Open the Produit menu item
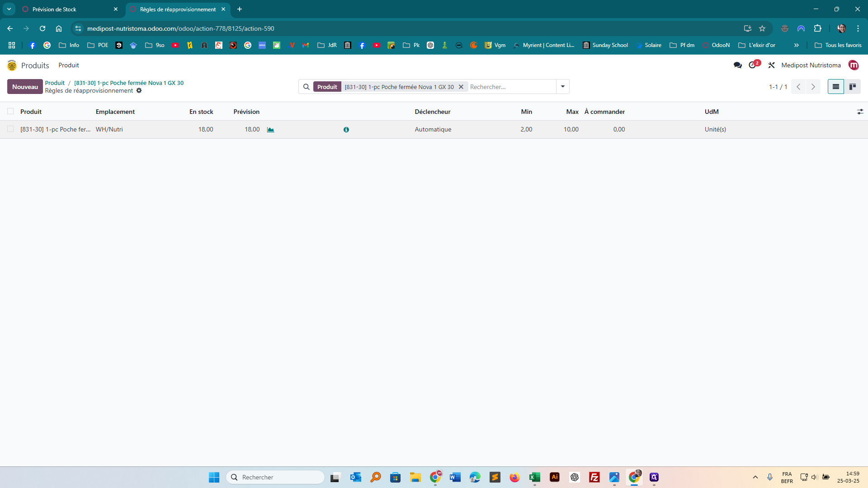The image size is (868, 488). (69, 65)
